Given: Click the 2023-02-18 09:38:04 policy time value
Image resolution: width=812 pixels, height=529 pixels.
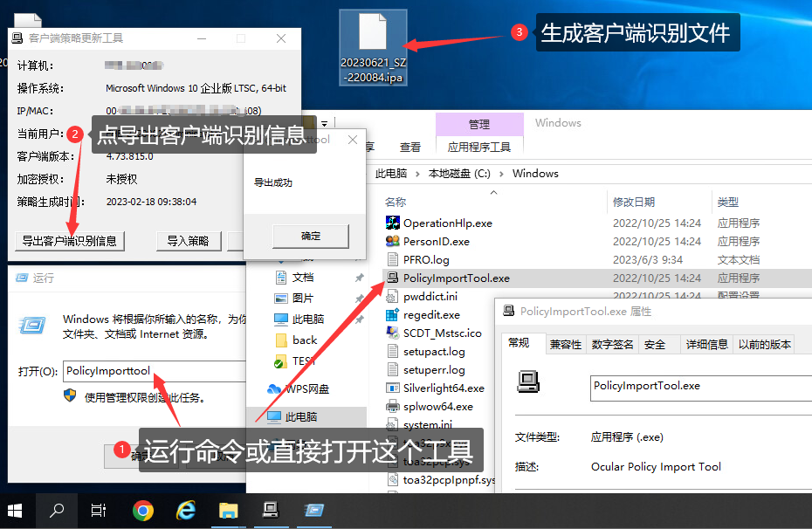Looking at the screenshot, I should (151, 202).
